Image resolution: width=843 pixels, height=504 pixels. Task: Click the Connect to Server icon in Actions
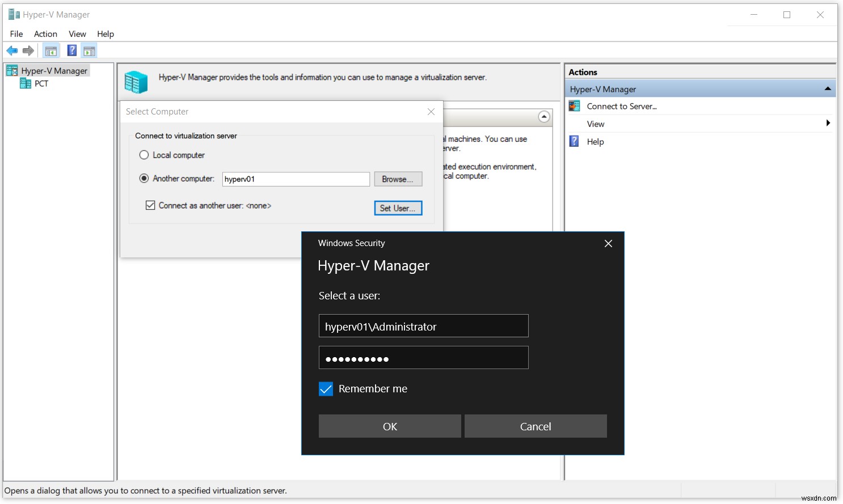[x=574, y=105]
